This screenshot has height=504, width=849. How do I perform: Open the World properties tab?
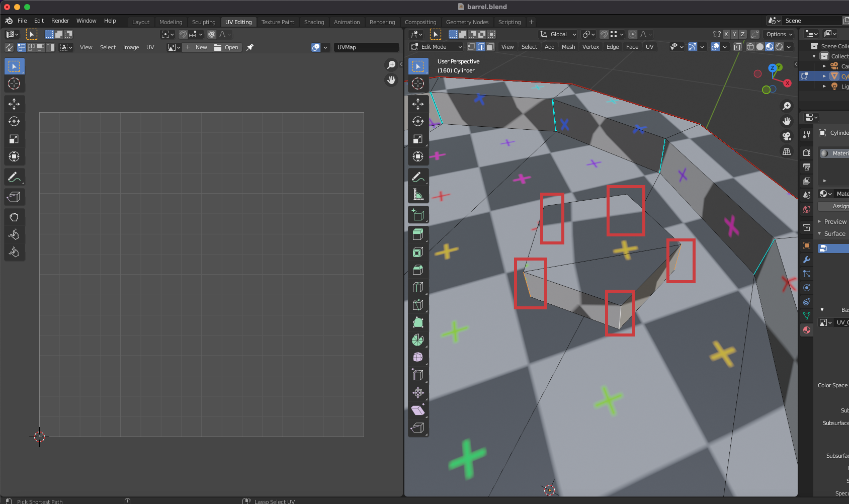[807, 209]
